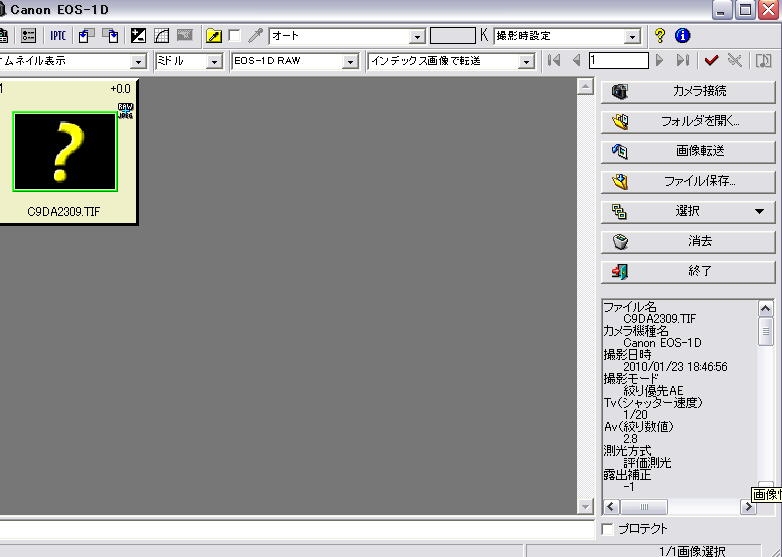Open the オート white balance dropdown
This screenshot has width=782, height=557.
(x=417, y=36)
